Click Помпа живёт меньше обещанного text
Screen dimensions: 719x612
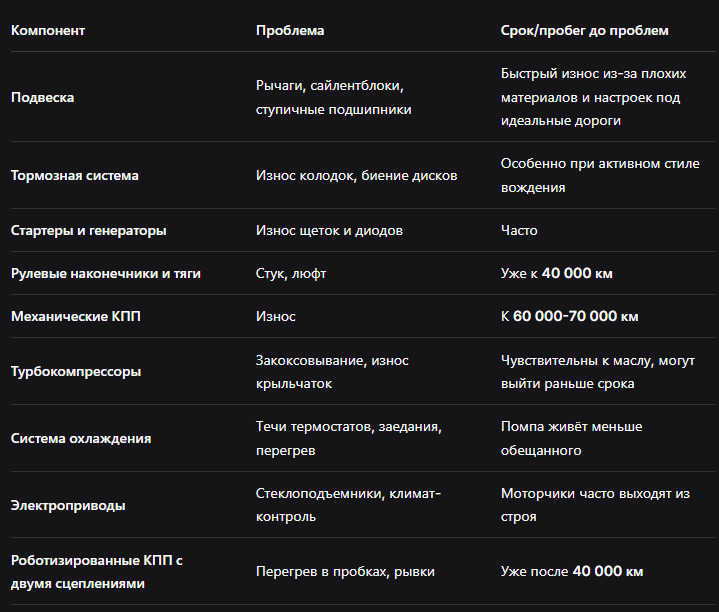571,439
